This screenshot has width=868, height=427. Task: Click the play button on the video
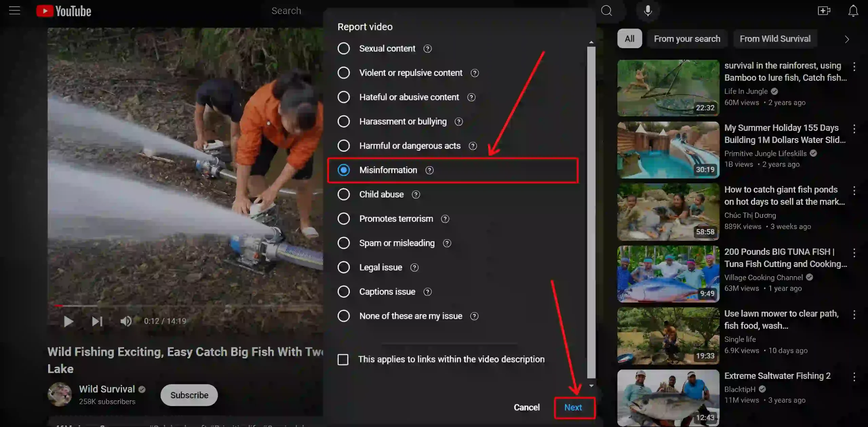click(x=68, y=321)
